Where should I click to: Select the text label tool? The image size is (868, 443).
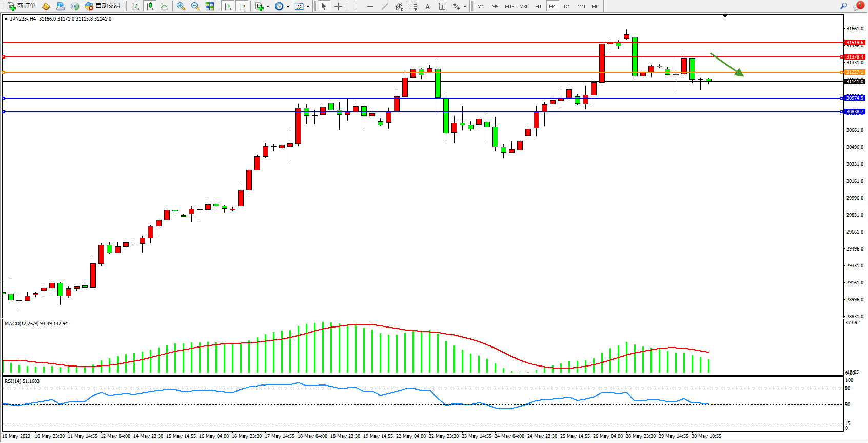coord(442,6)
